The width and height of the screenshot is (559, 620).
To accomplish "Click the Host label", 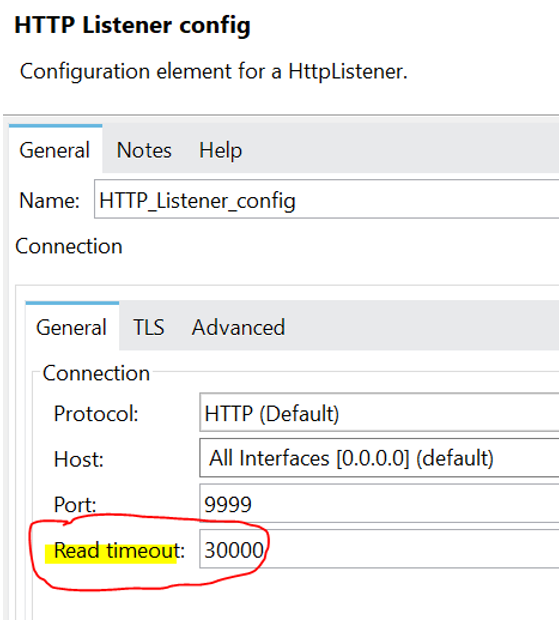I will point(79,459).
